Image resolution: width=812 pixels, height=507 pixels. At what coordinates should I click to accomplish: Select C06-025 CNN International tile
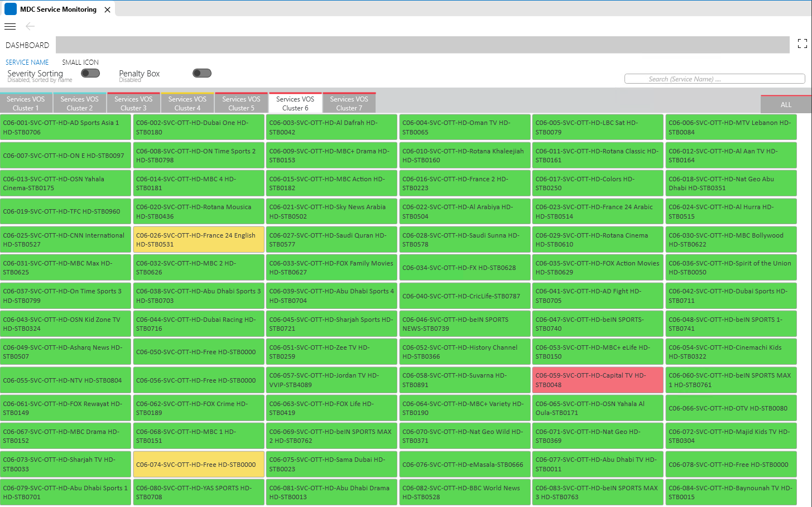(65, 239)
